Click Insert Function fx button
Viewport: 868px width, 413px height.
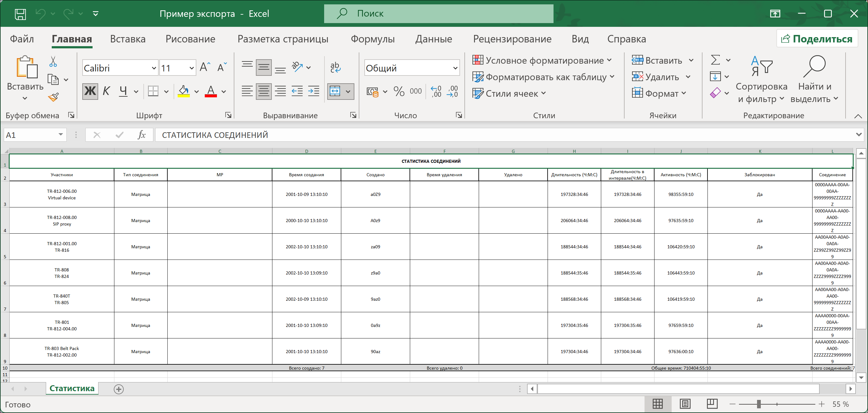pos(141,135)
